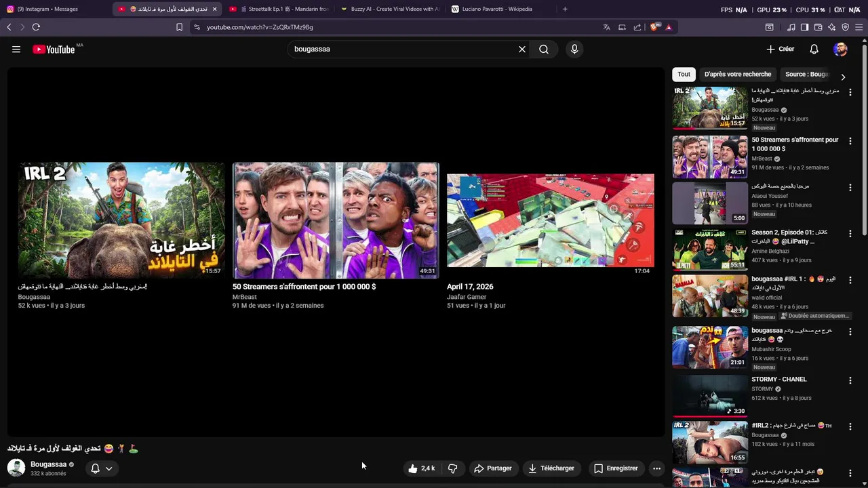The image size is (868, 488).
Task: Open the YouTube hamburger guide menu
Action: click(16, 49)
